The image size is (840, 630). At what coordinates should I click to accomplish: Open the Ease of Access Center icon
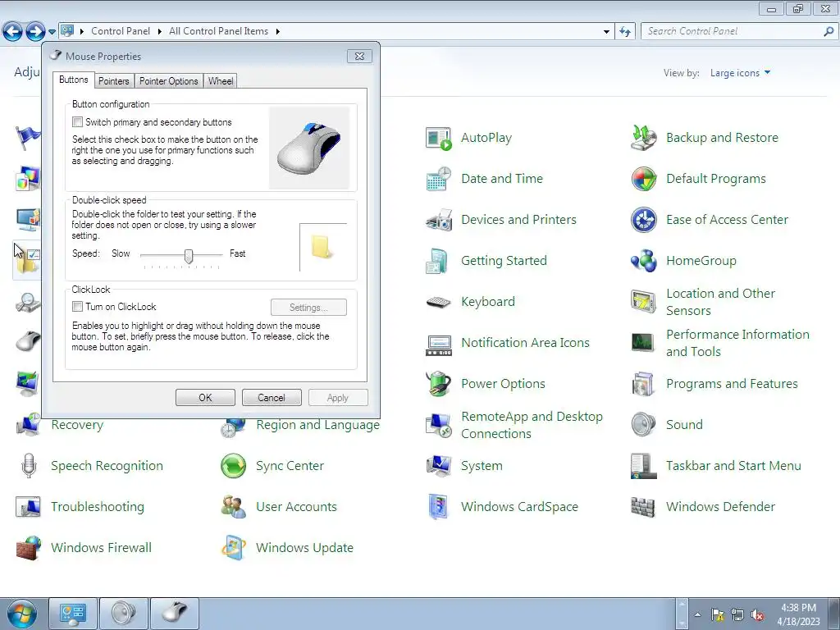tap(643, 220)
